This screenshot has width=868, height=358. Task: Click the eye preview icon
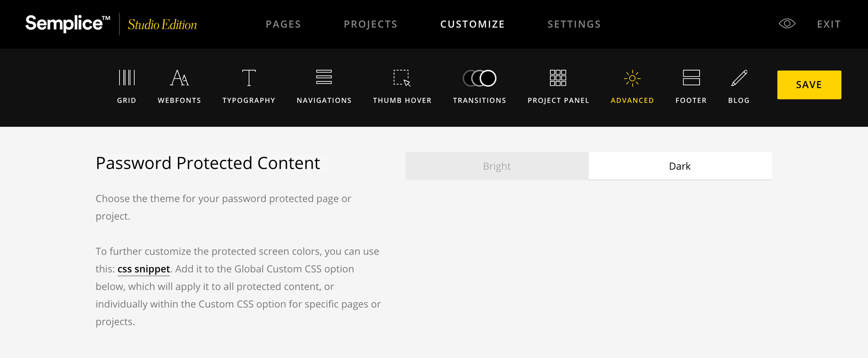click(787, 24)
